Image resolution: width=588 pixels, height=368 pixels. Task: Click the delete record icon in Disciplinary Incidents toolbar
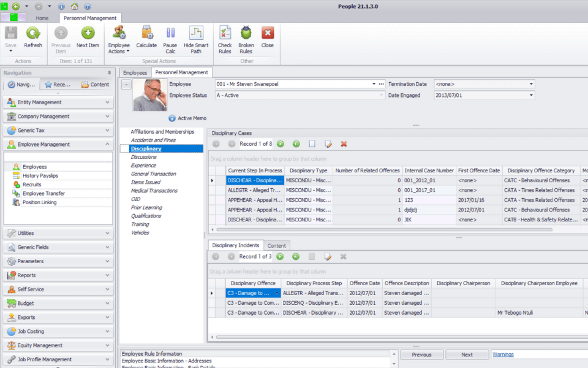coord(344,256)
